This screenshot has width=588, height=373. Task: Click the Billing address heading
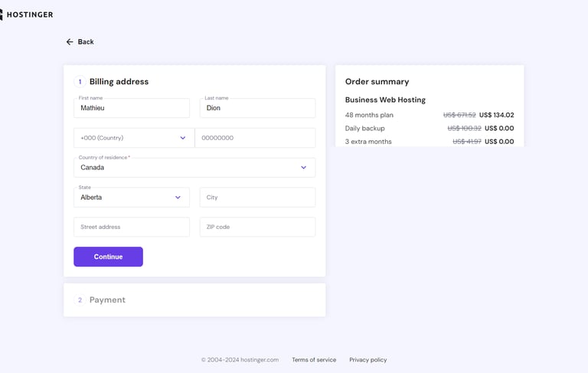[119, 82]
